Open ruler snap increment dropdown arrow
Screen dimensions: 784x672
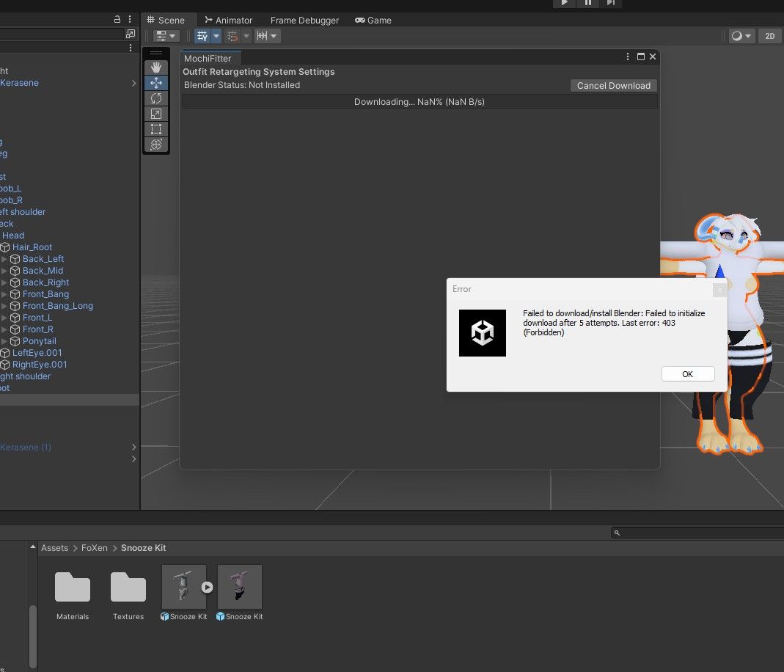click(274, 36)
